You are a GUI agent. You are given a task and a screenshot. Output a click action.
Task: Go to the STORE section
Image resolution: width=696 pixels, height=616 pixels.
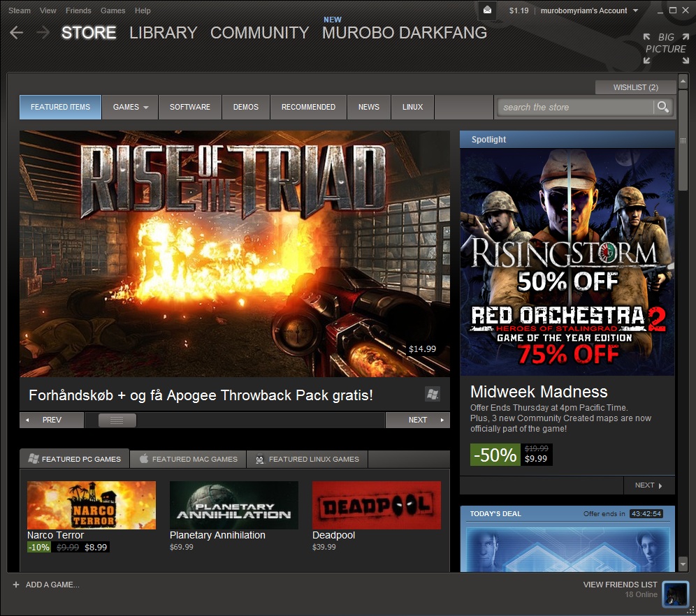click(x=89, y=32)
